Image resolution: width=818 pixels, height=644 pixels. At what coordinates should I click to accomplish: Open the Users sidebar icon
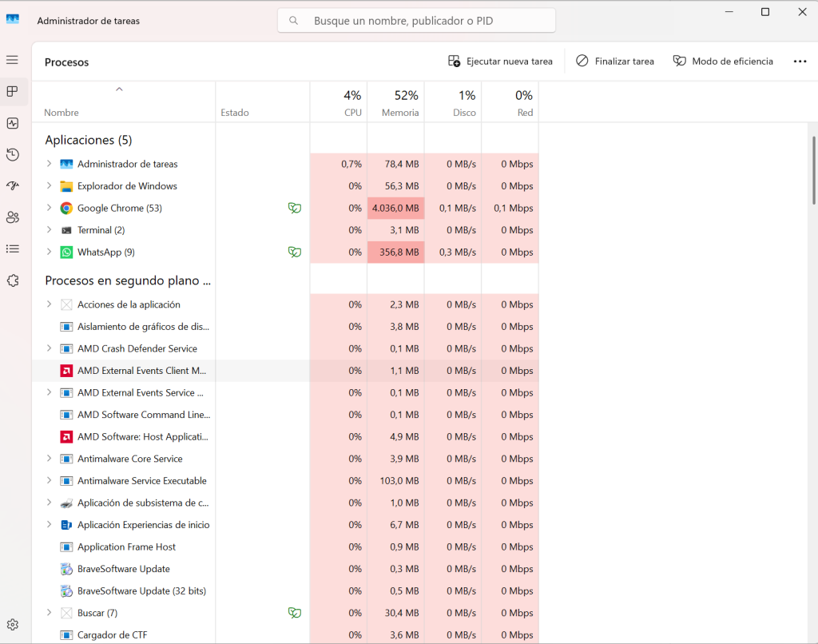(13, 217)
